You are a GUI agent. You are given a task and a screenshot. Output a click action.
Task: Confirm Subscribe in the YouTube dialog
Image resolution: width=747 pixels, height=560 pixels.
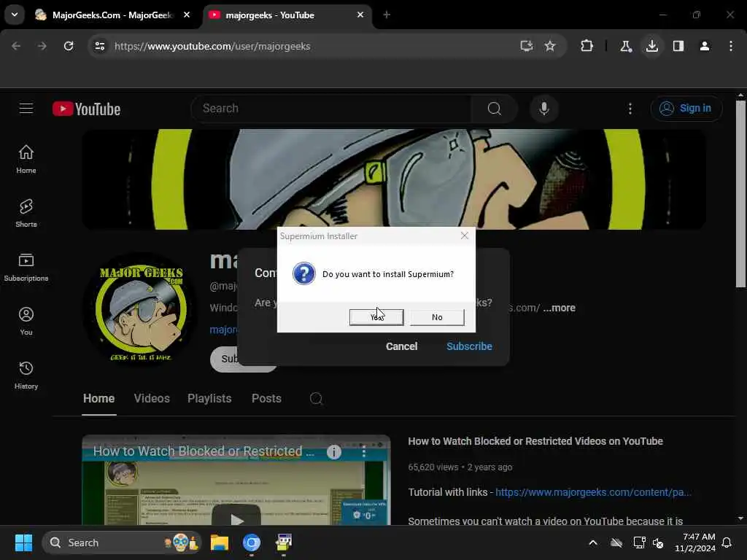469,346
